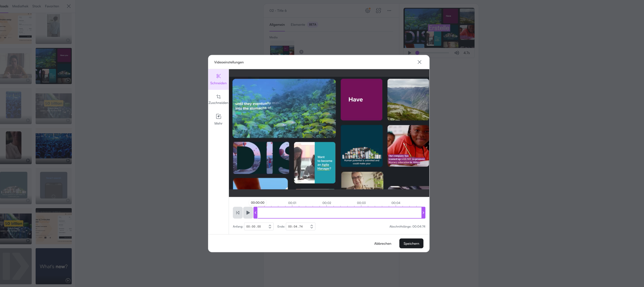Mute the preview using the speaker icon
Screen dimensions: 644x287
(x=457, y=53)
